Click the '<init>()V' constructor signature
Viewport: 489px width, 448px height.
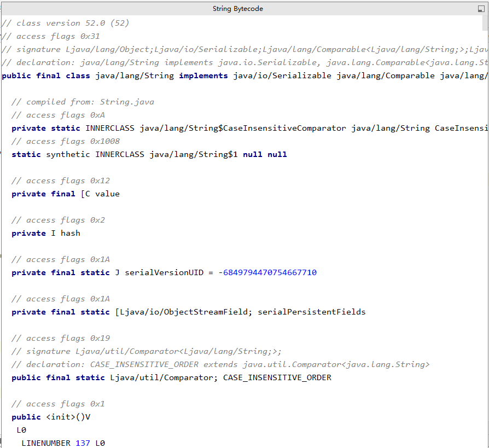click(68, 417)
